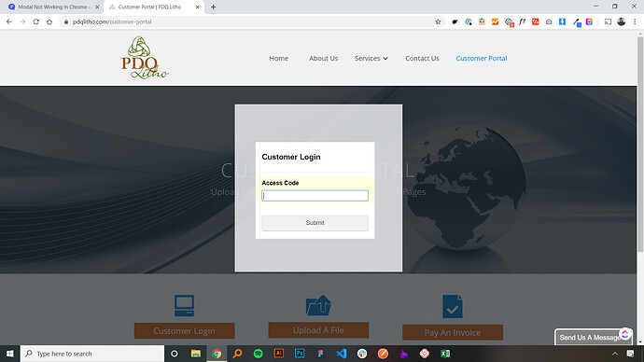Go to the browser home icon

pos(49,21)
